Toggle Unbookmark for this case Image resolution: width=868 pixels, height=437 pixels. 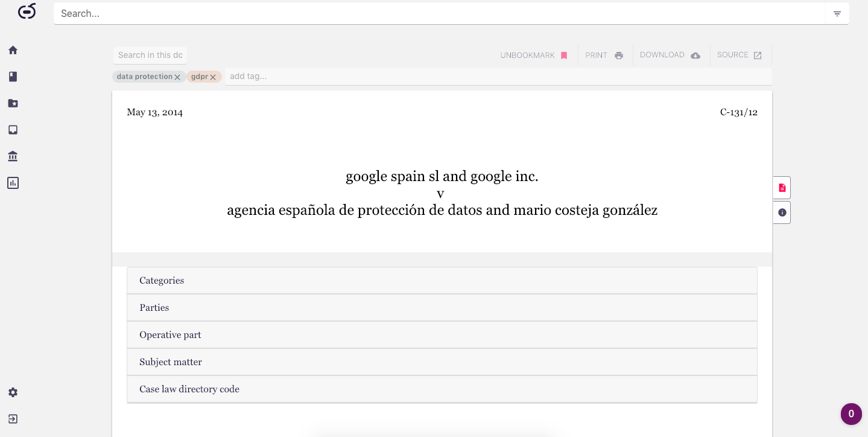[x=534, y=55]
